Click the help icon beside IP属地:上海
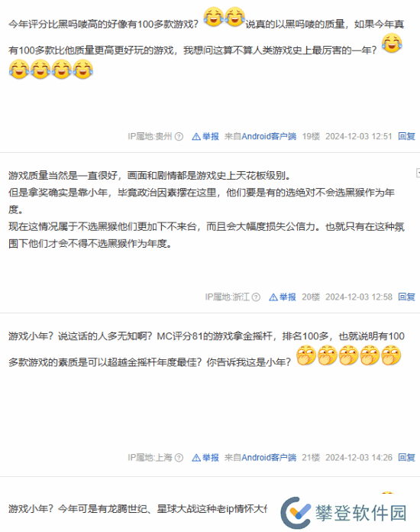420x532 pixels. [x=179, y=458]
